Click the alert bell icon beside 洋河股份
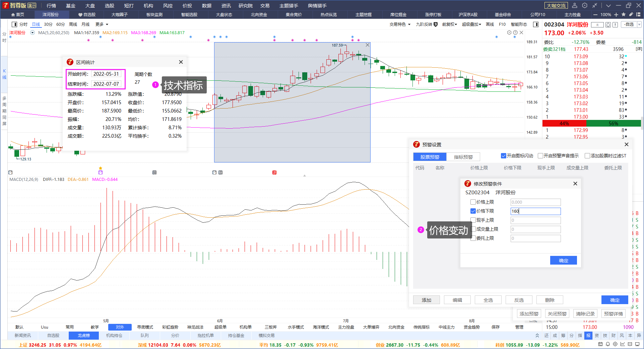This screenshot has height=349, width=644. coord(608,25)
